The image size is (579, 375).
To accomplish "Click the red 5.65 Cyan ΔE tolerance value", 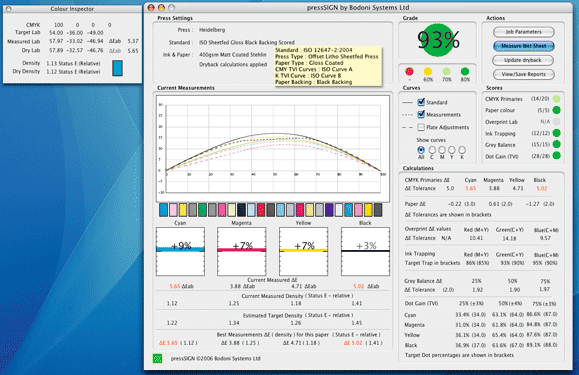I will point(470,188).
